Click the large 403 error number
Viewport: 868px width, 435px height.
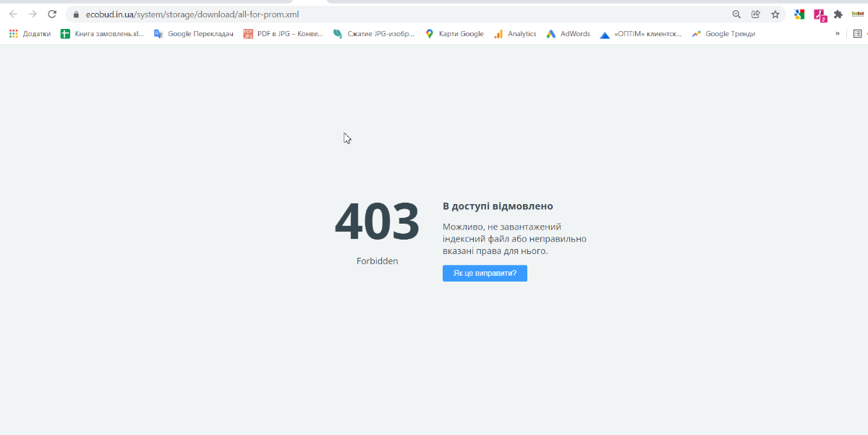click(377, 221)
